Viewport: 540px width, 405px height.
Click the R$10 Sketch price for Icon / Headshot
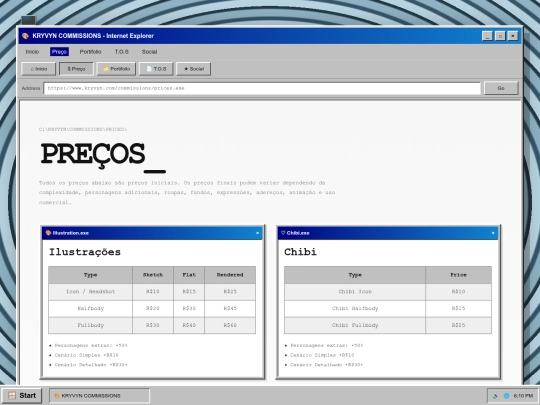pyautogui.click(x=153, y=292)
